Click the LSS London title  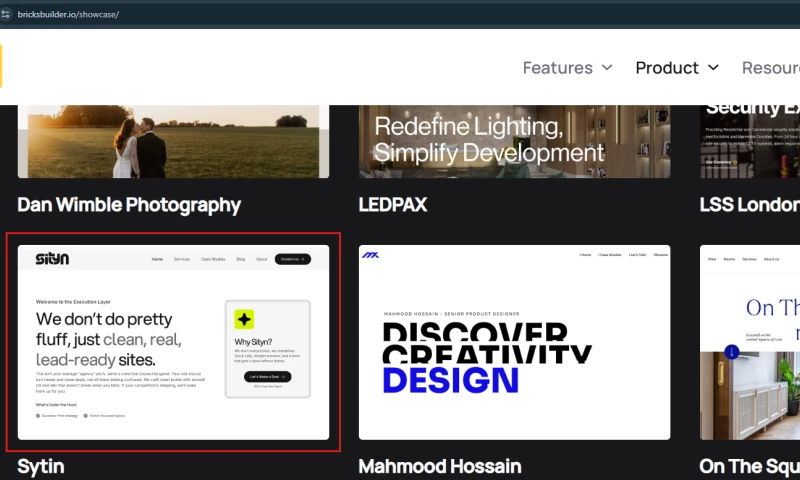[750, 205]
